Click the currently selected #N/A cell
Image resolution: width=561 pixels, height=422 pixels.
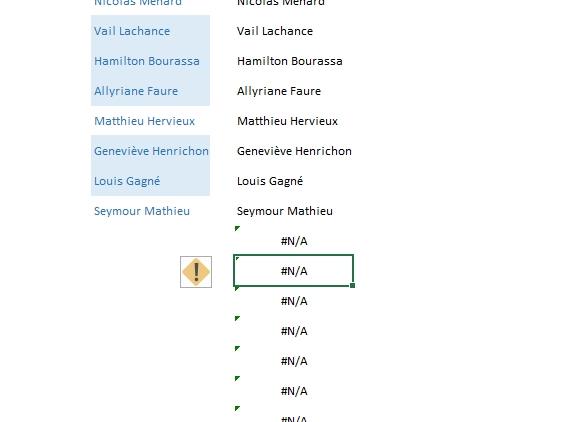pos(293,271)
